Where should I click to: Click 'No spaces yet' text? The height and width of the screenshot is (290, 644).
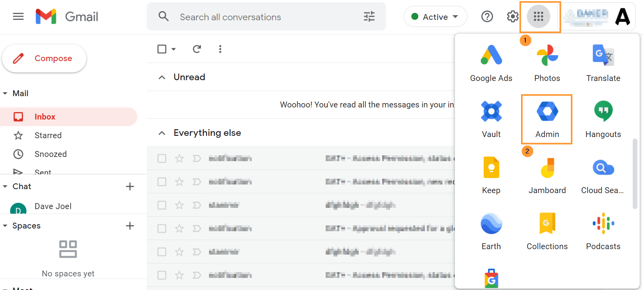coord(68,274)
